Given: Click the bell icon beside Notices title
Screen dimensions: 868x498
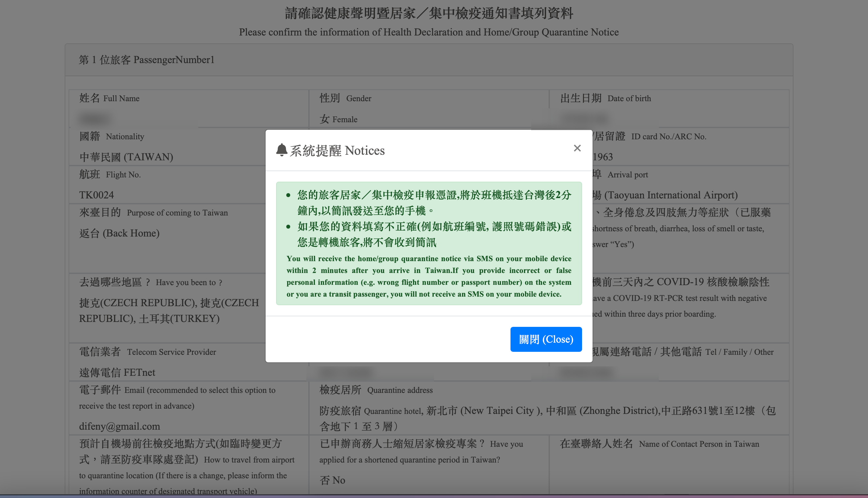Looking at the screenshot, I should (281, 150).
